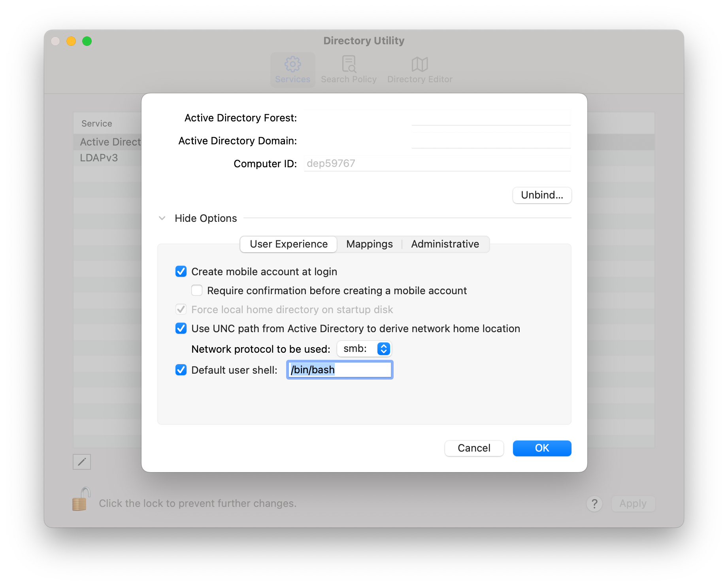Enable Require confirmation before creating a mobile account

pyautogui.click(x=197, y=291)
